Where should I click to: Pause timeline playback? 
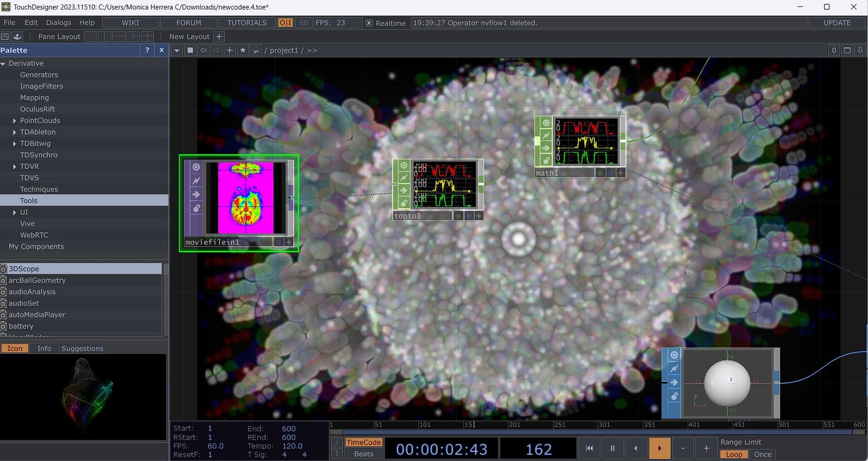[612, 449]
